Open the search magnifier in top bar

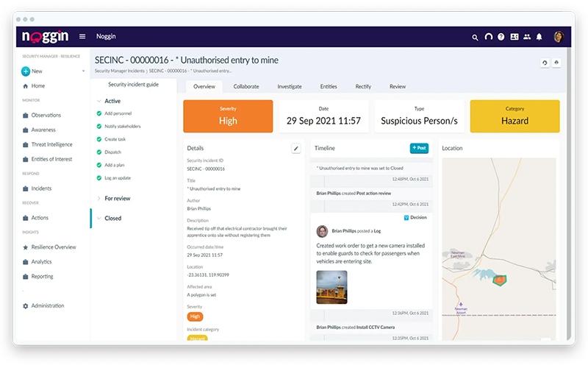coord(475,38)
